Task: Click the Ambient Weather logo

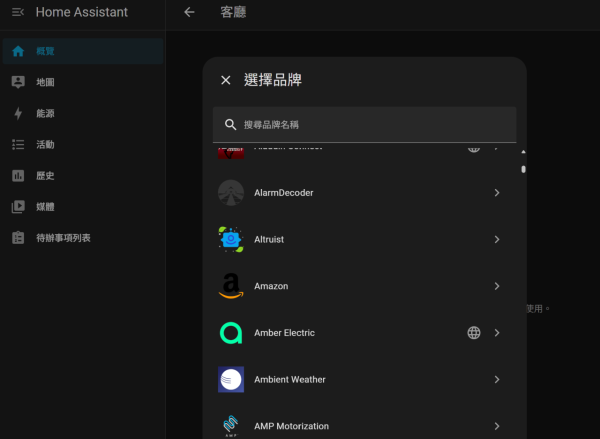Action: click(x=231, y=379)
